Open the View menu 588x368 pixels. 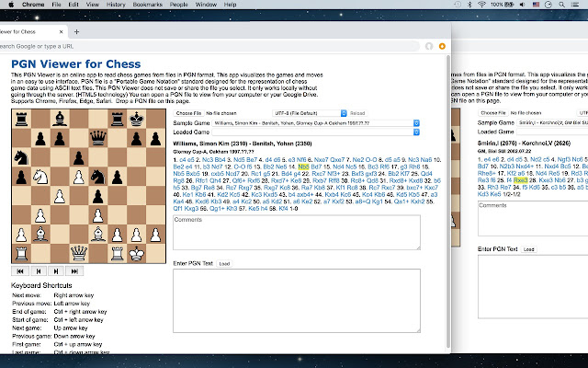tap(92, 5)
